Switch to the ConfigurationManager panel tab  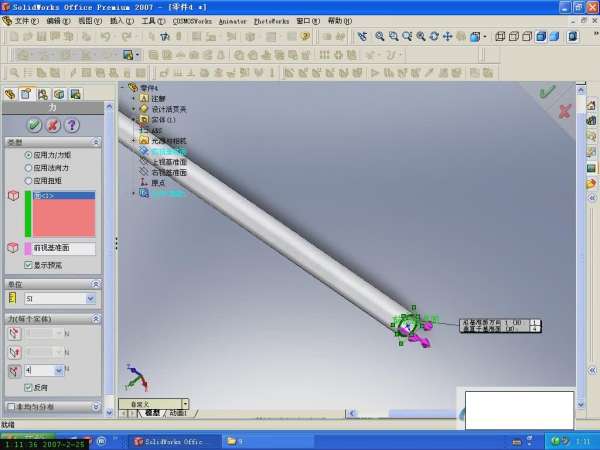tap(42, 94)
